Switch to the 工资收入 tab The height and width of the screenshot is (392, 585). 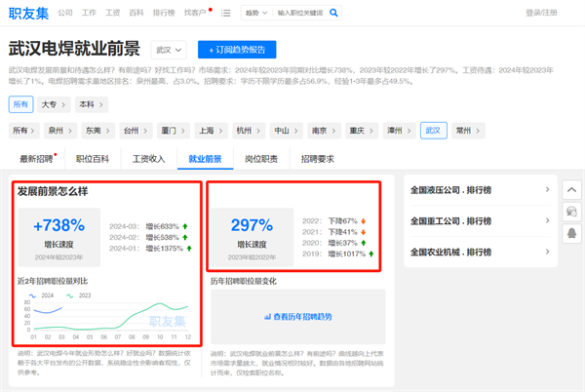click(149, 159)
